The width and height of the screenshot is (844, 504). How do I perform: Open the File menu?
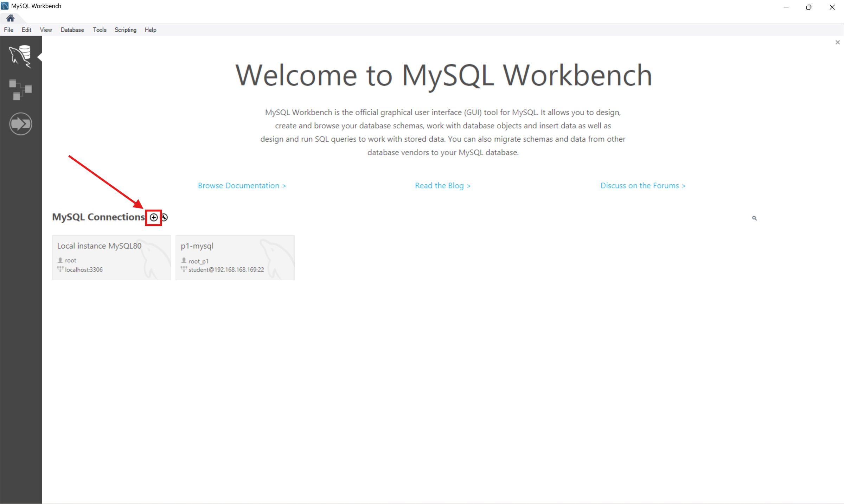click(x=8, y=30)
